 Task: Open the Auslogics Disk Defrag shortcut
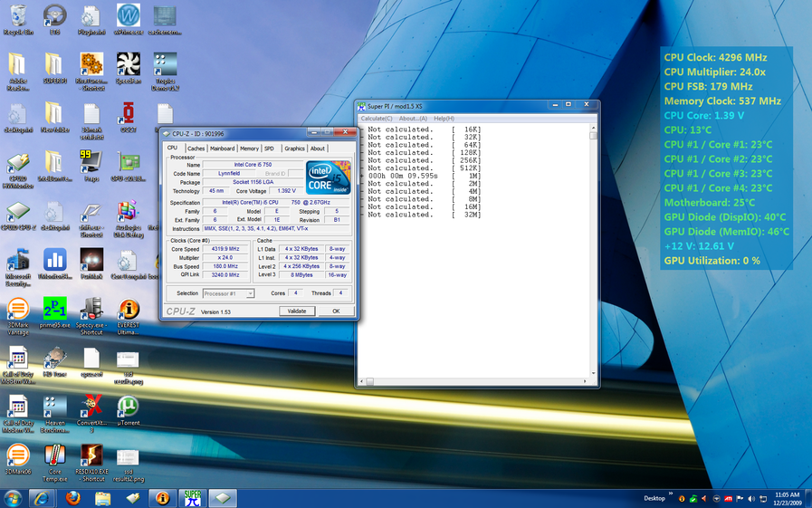point(128,218)
